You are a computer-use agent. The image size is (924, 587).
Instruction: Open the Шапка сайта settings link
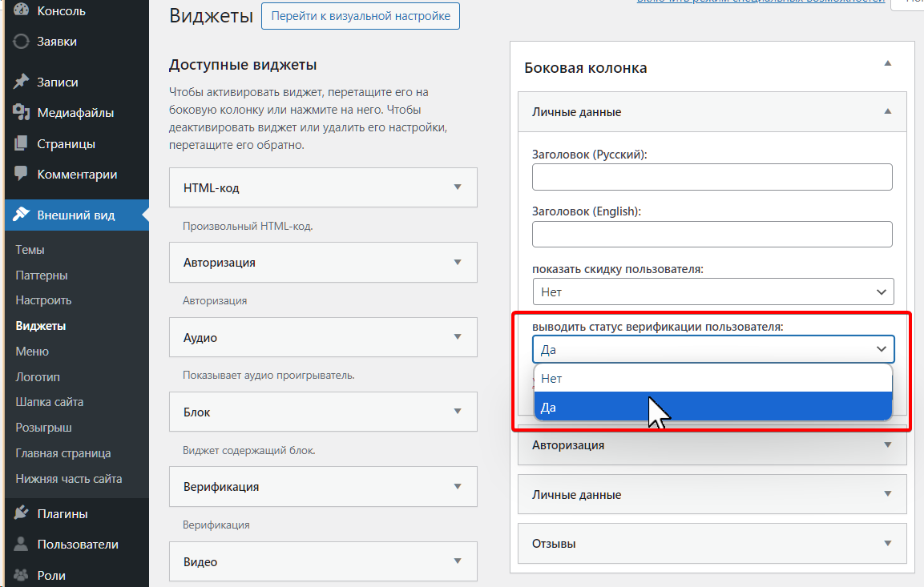pos(49,402)
